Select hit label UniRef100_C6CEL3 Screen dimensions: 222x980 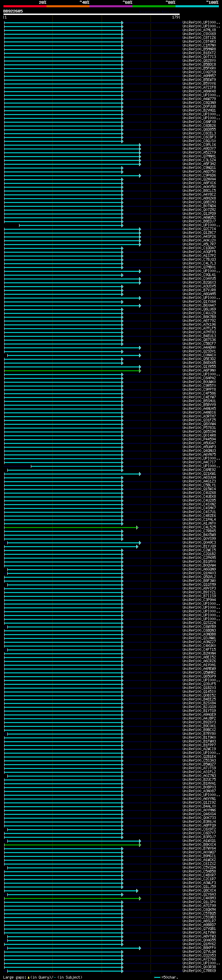point(199,133)
